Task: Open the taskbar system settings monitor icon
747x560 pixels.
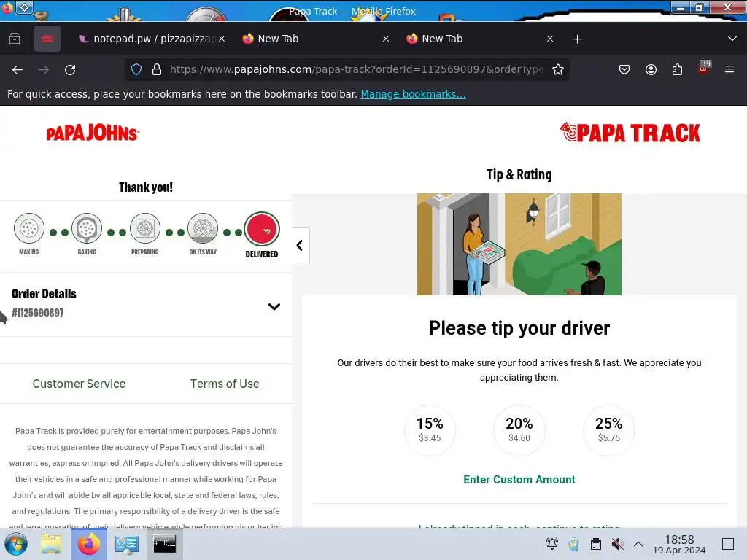Action: coord(126,544)
